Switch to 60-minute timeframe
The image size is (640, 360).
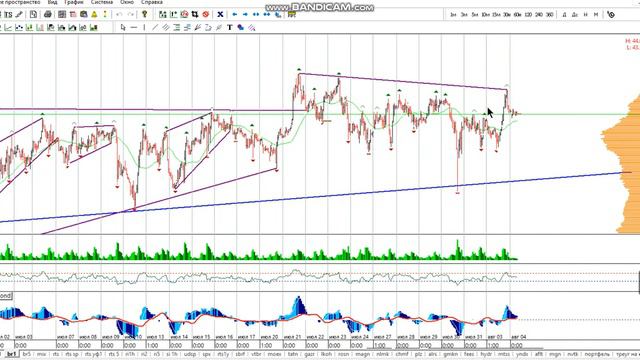(x=518, y=15)
